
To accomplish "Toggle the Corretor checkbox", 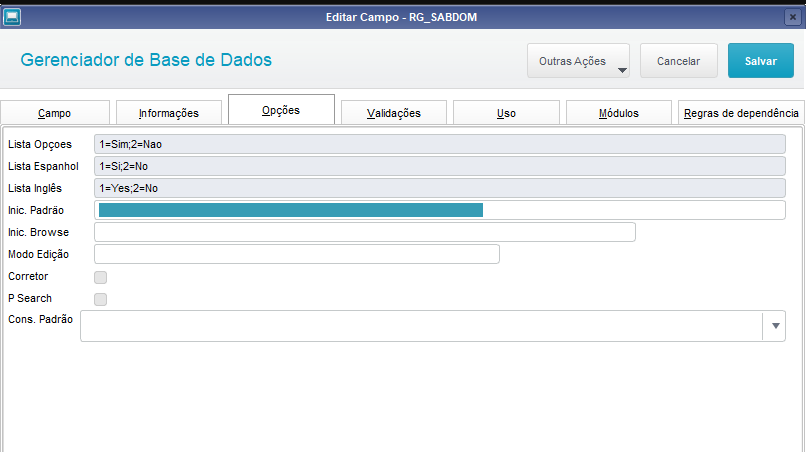I will click(100, 277).
